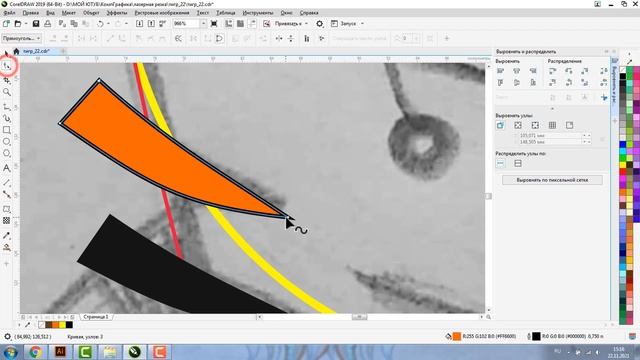Switch to the document tab ending _22.cdr
This screenshot has width=640, height=360.
[x=36, y=51]
